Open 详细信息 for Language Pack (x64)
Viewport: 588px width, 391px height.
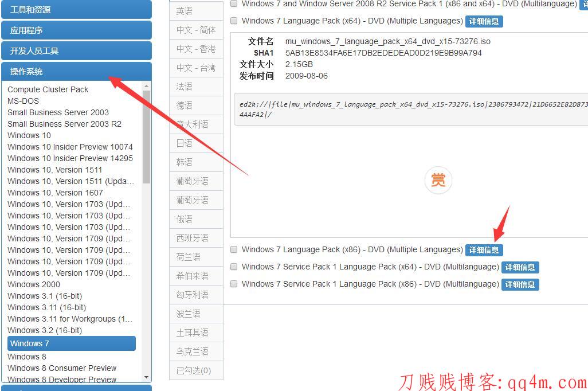pos(484,21)
